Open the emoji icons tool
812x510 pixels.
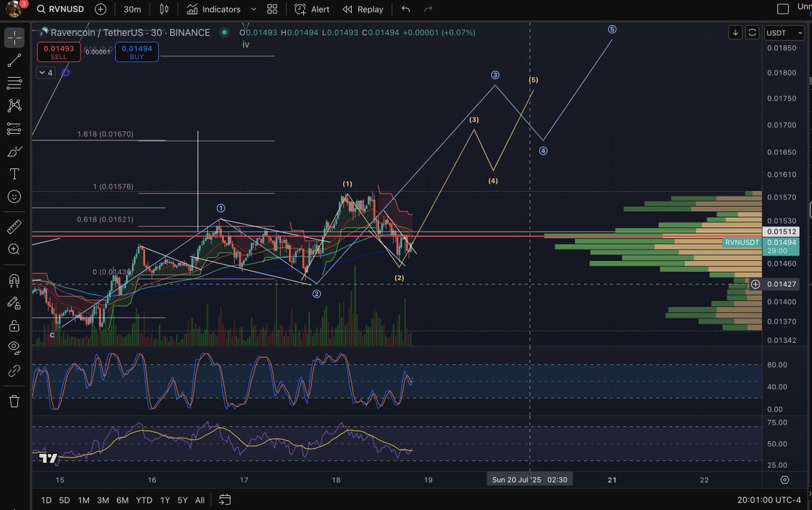[14, 197]
